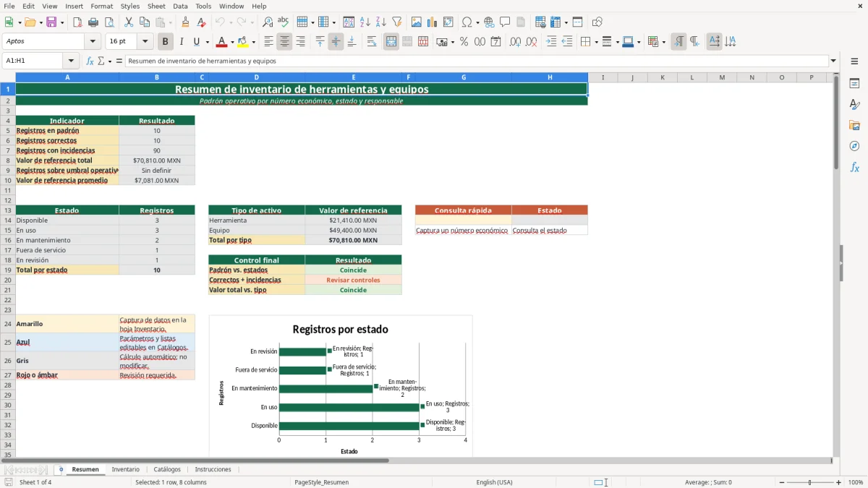
Task: Format as percent
Action: [x=464, y=42]
